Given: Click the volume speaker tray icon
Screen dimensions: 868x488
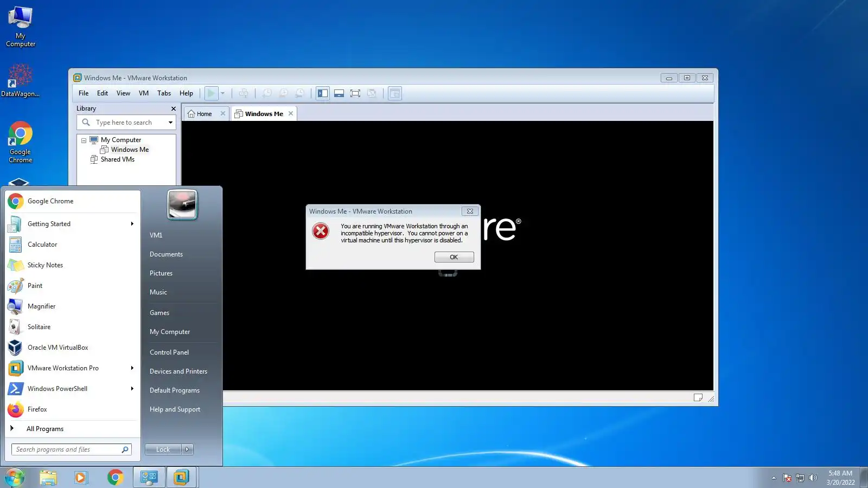Looking at the screenshot, I should point(813,478).
